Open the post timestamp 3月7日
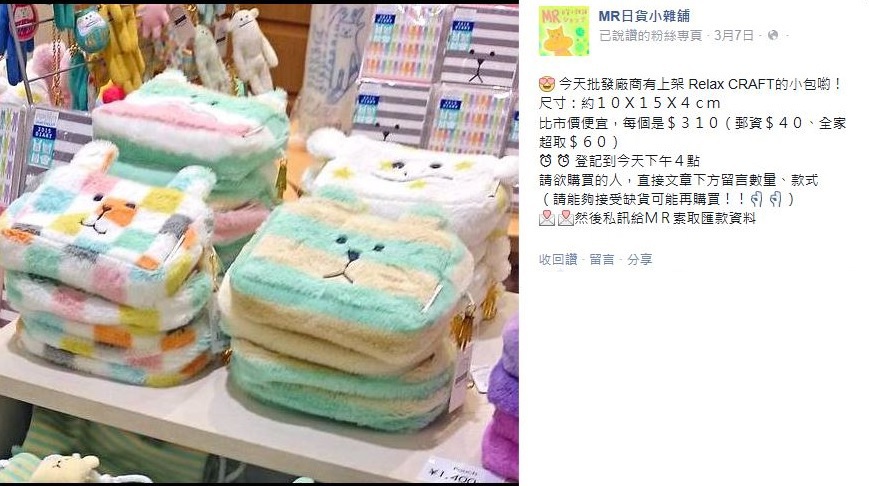The width and height of the screenshot is (869, 486). (734, 36)
